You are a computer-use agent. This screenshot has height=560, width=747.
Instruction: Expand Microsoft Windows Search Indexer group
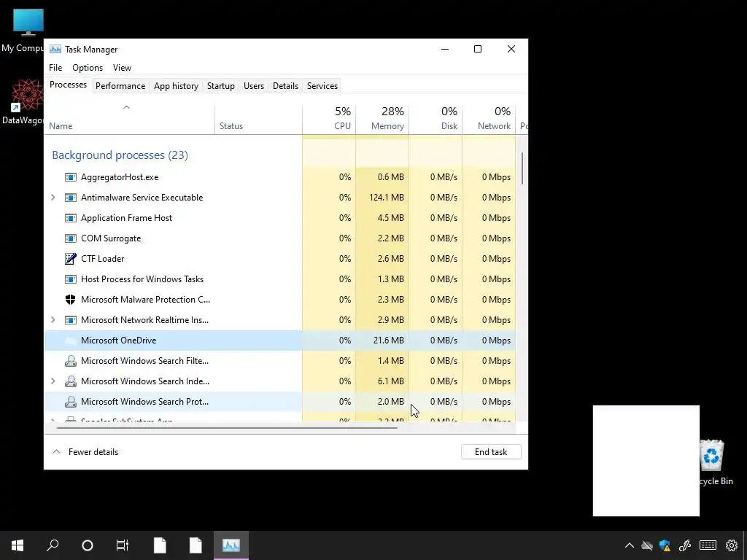[x=53, y=381]
